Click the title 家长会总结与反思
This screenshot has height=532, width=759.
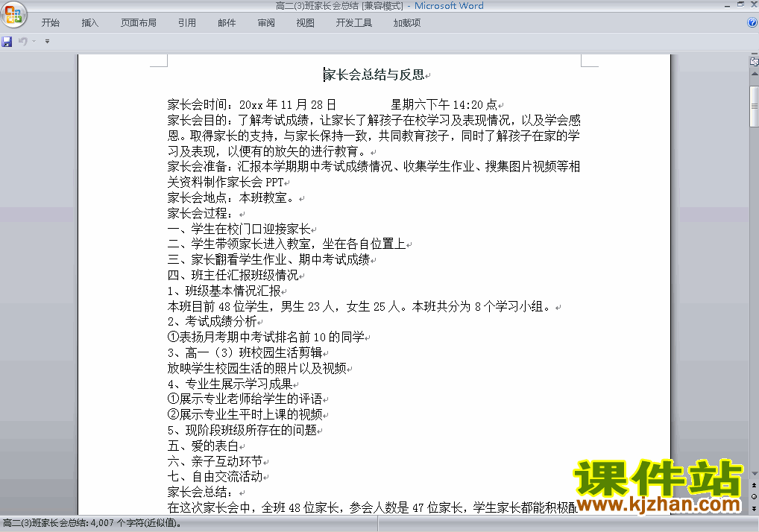374,75
